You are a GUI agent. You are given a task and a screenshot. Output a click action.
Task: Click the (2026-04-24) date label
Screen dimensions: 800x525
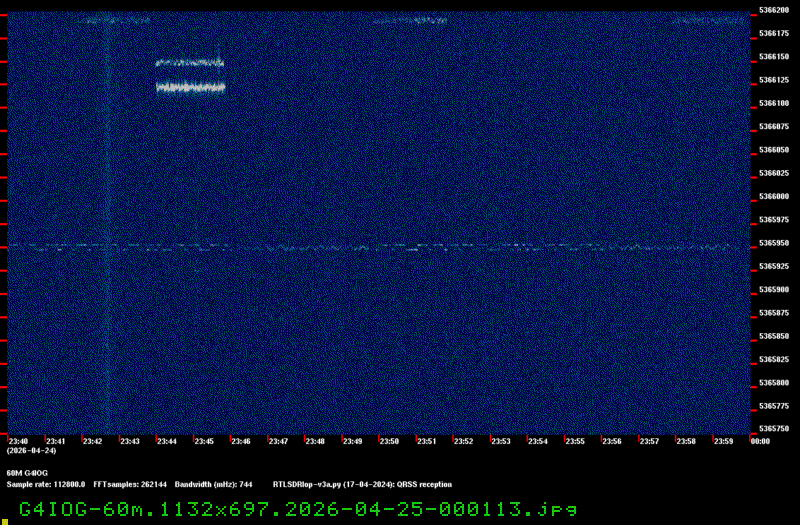(31, 451)
